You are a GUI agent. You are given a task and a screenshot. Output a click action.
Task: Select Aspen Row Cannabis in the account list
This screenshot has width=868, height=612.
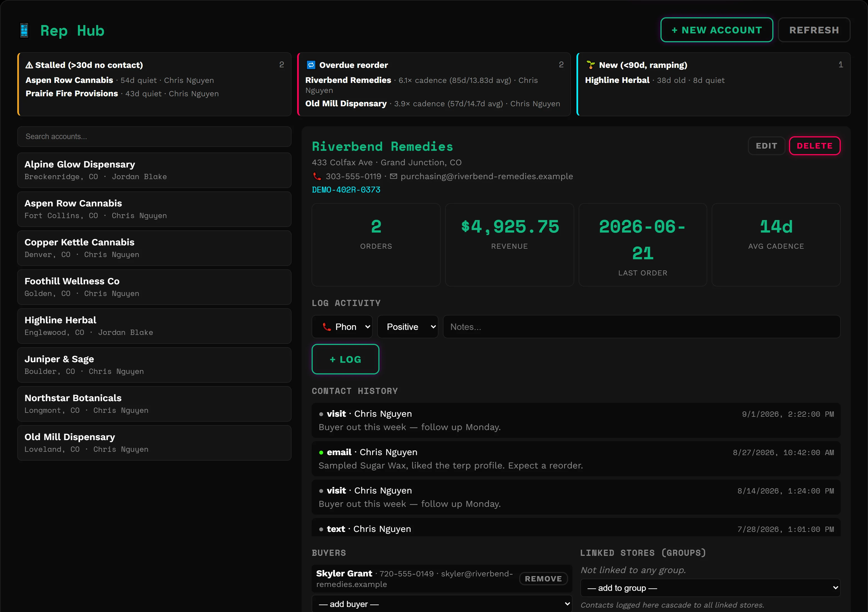(x=154, y=209)
